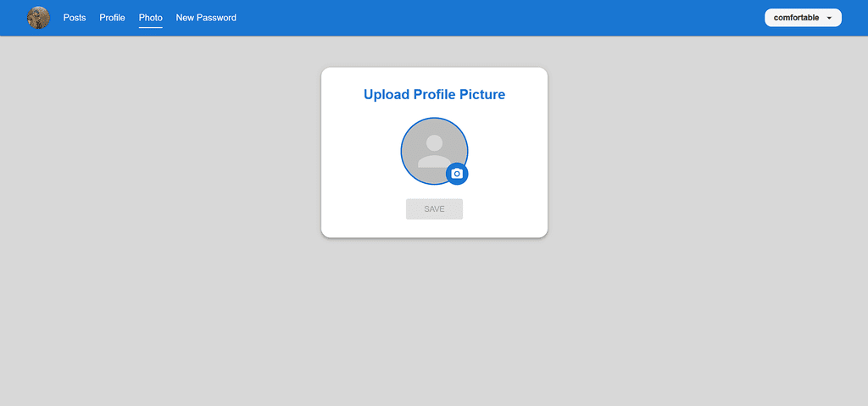Open the New Password page
868x406 pixels.
click(206, 18)
